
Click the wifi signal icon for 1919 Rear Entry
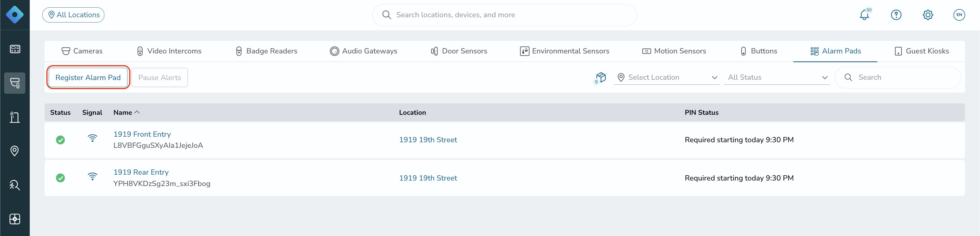[x=92, y=176]
